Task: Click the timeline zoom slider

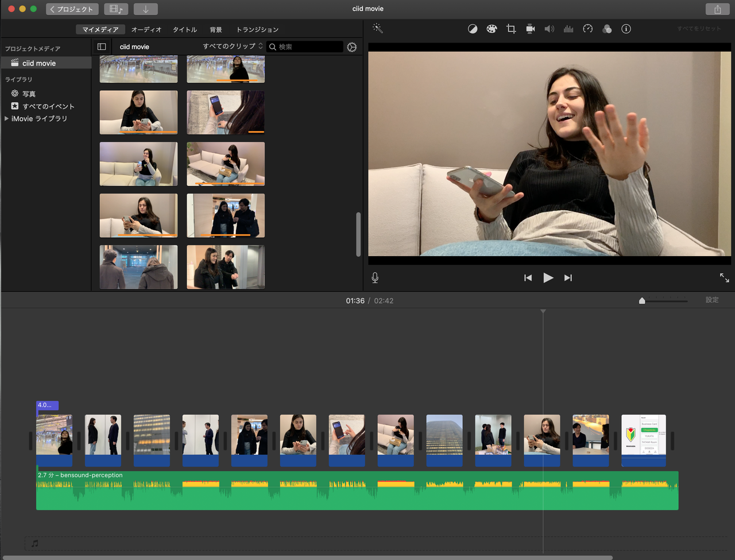Action: point(663,300)
